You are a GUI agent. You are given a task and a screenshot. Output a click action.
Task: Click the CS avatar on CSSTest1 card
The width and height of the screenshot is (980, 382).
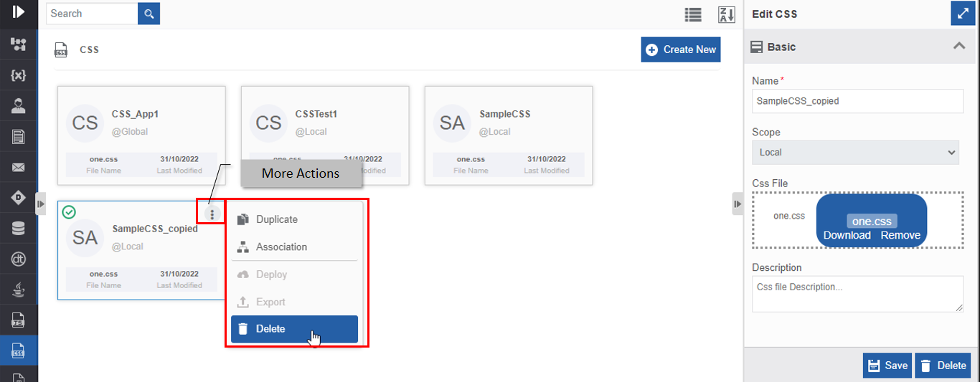269,123
